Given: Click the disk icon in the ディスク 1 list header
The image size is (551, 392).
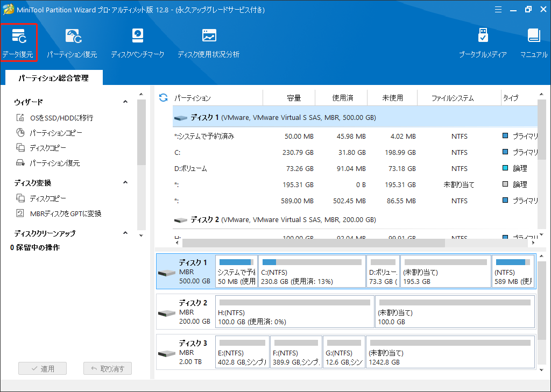Looking at the screenshot, I should tap(181, 118).
